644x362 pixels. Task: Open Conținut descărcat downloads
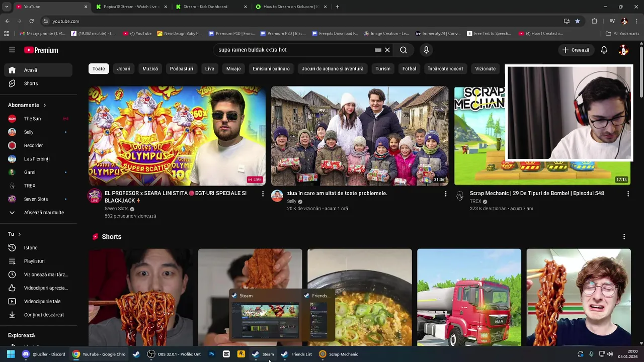[x=38, y=315]
